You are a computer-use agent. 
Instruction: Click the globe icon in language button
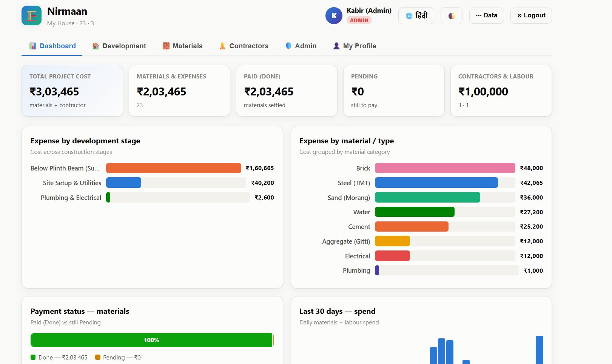point(409,16)
